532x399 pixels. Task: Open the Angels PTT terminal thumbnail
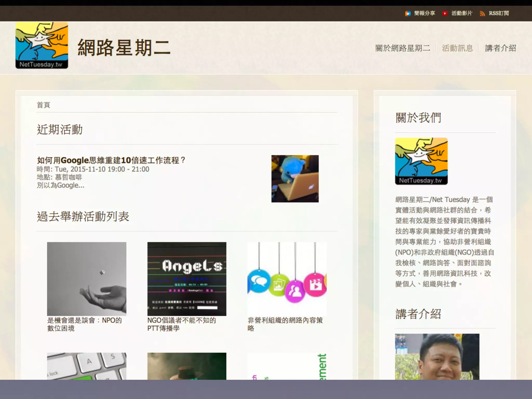pos(187,279)
